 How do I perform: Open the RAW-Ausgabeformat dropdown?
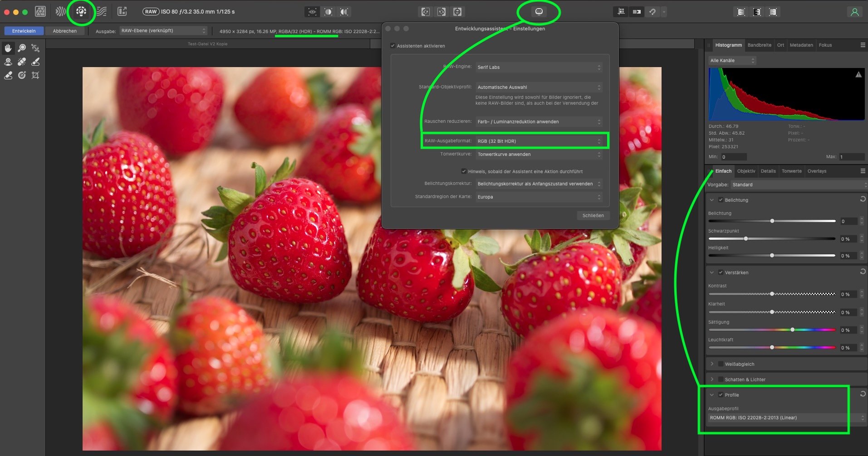coord(539,141)
